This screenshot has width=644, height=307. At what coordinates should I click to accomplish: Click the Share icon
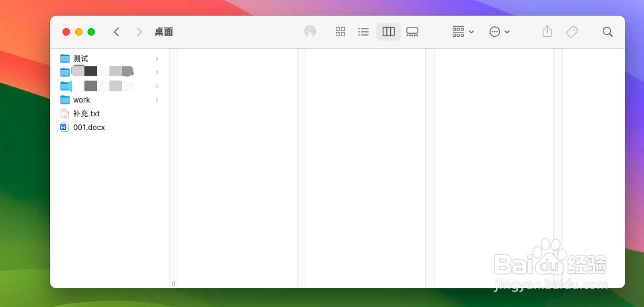(x=547, y=32)
